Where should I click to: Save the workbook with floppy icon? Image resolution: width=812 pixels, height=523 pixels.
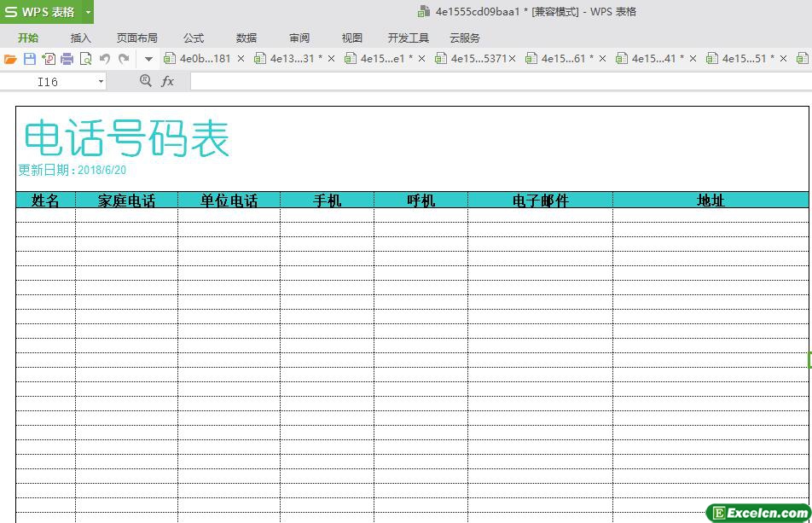pyautogui.click(x=30, y=59)
